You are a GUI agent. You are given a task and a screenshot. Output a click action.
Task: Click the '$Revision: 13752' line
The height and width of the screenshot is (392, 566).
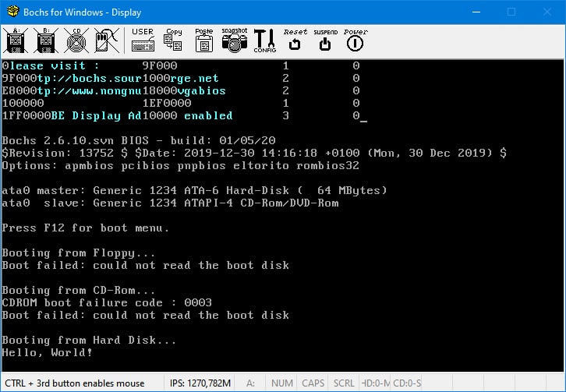pyautogui.click(x=254, y=153)
